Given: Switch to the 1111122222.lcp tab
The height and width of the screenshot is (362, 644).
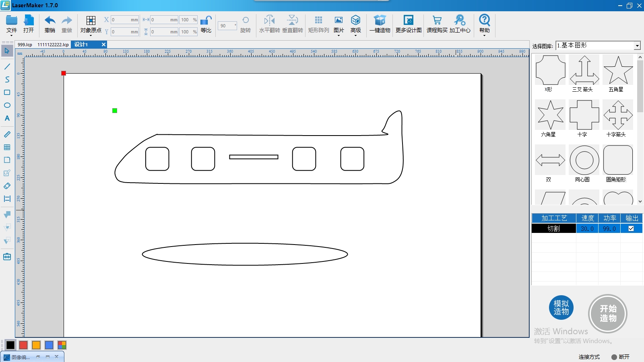Looking at the screenshot, I should tap(53, 45).
